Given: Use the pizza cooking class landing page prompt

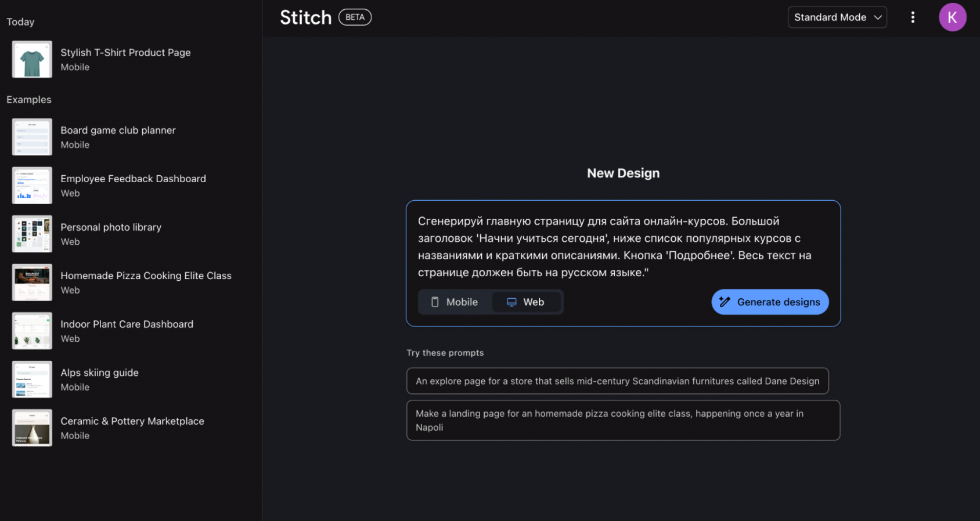Looking at the screenshot, I should pos(623,420).
